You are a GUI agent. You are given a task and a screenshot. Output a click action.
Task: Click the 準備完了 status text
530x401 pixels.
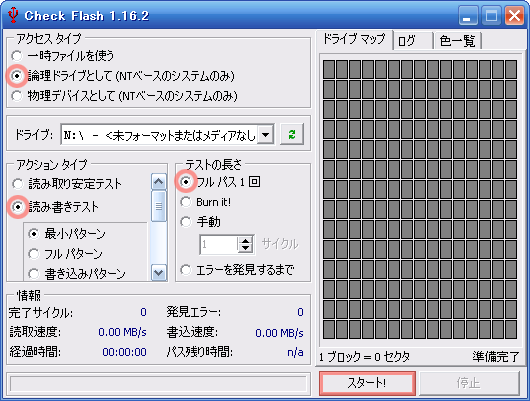point(496,357)
